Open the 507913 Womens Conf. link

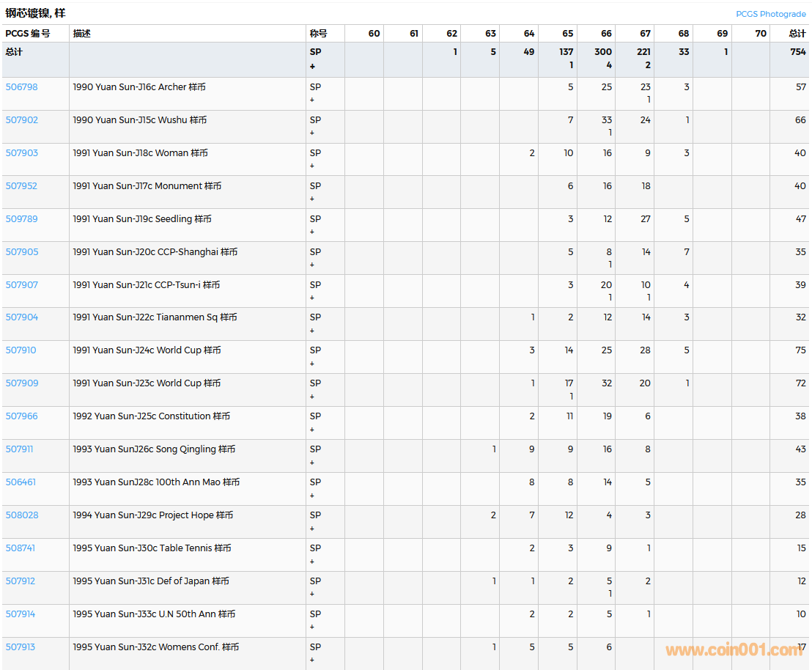pyautogui.click(x=20, y=647)
